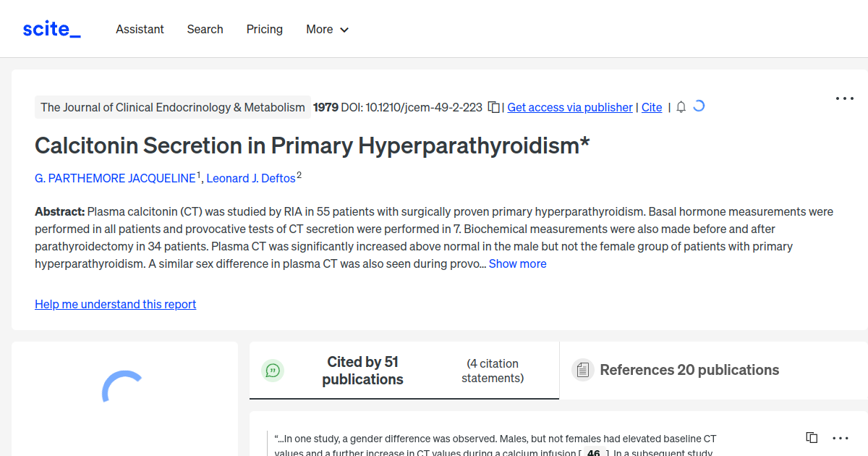
Task: Click Help me understand this report
Action: [x=115, y=303]
